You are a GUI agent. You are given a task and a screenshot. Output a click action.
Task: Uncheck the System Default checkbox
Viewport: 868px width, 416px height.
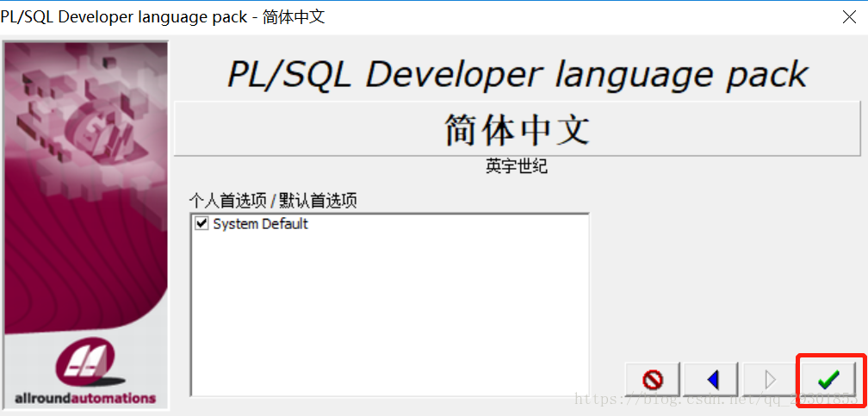[x=201, y=224]
